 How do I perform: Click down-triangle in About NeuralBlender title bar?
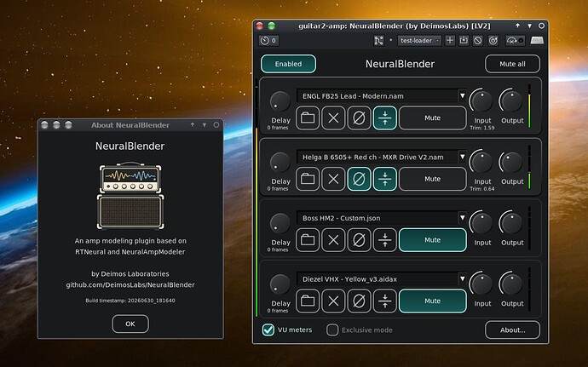[205, 125]
